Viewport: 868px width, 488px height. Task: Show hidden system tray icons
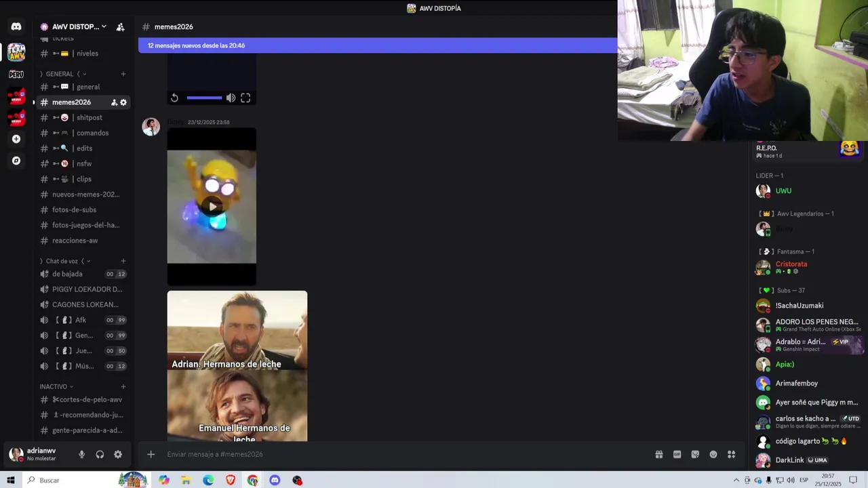pos(736,480)
